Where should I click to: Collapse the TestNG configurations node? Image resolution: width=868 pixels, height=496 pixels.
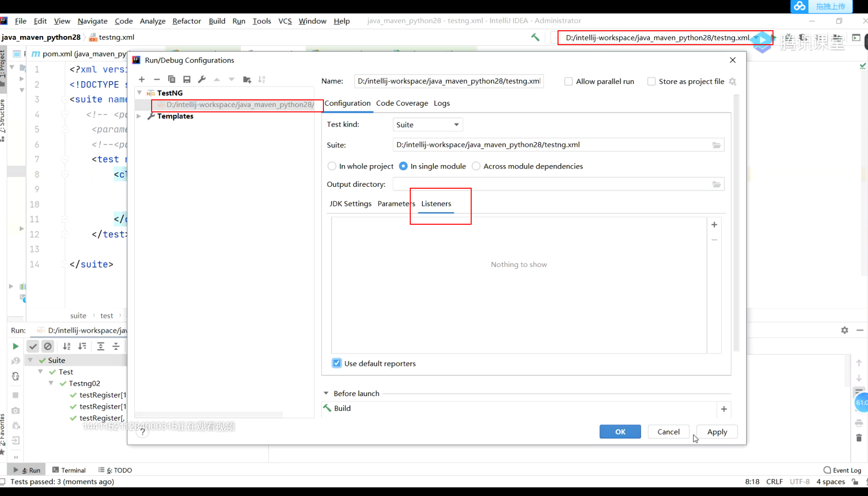tap(140, 93)
